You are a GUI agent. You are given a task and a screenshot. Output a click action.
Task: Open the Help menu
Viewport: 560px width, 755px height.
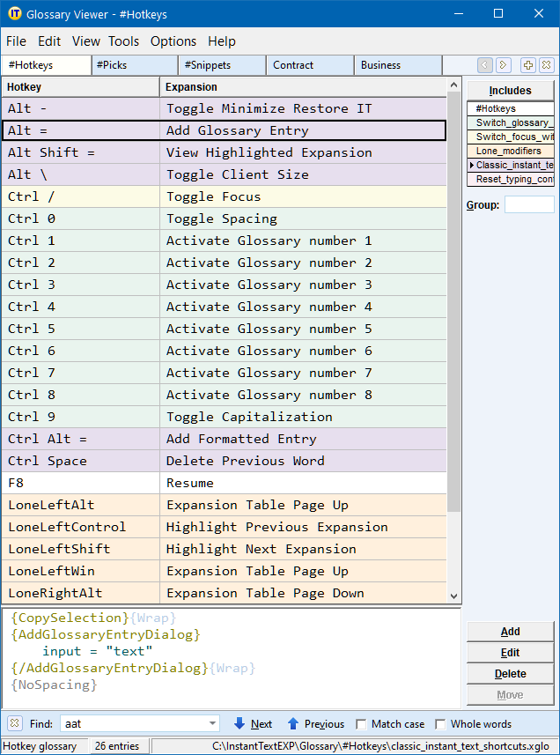tap(222, 41)
